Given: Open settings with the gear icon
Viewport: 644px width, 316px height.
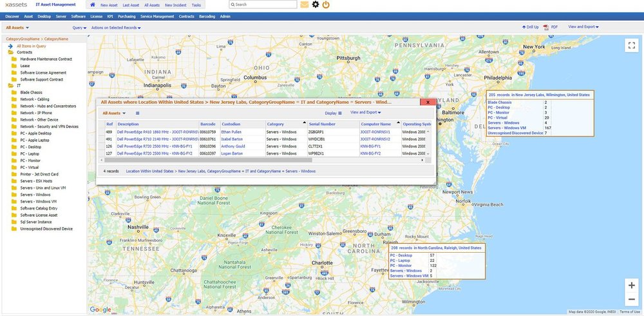Looking at the screenshot, I should [x=316, y=5].
